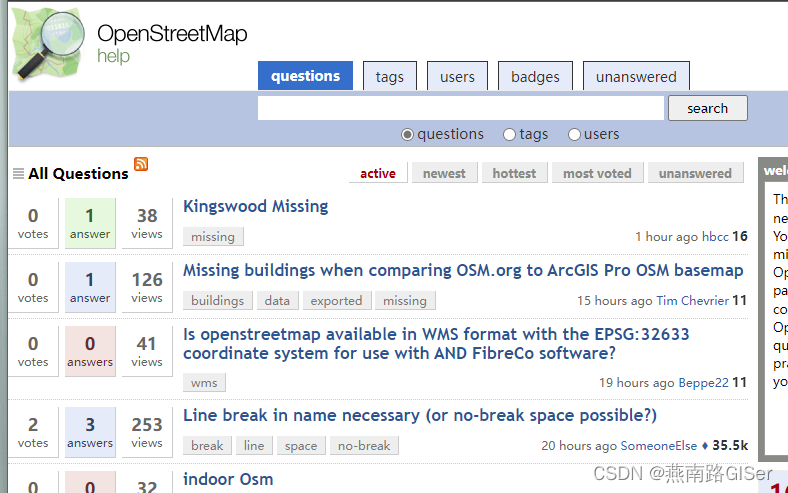Click the break tag
The width and height of the screenshot is (788, 493).
pos(207,446)
